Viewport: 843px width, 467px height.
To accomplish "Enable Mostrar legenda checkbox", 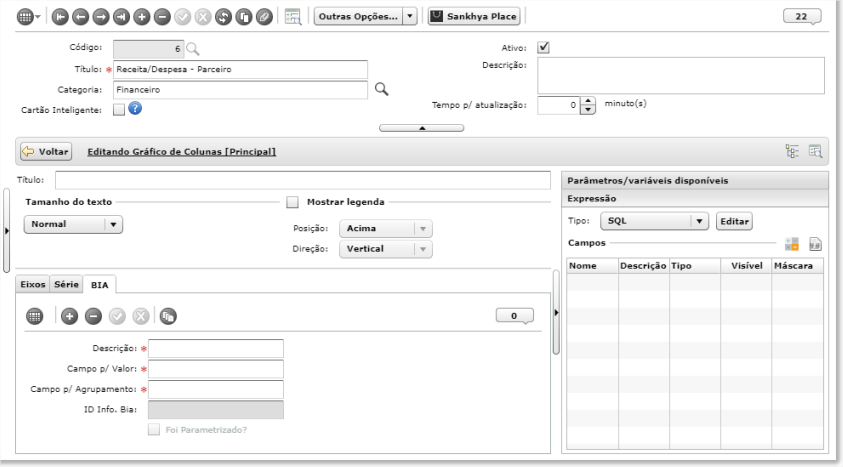I will pyautogui.click(x=292, y=202).
